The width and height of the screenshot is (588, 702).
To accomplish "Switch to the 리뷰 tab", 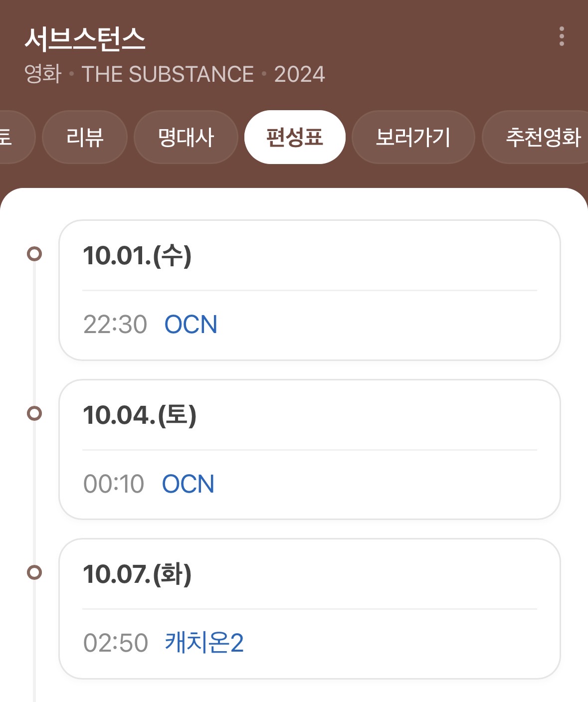I will click(85, 137).
